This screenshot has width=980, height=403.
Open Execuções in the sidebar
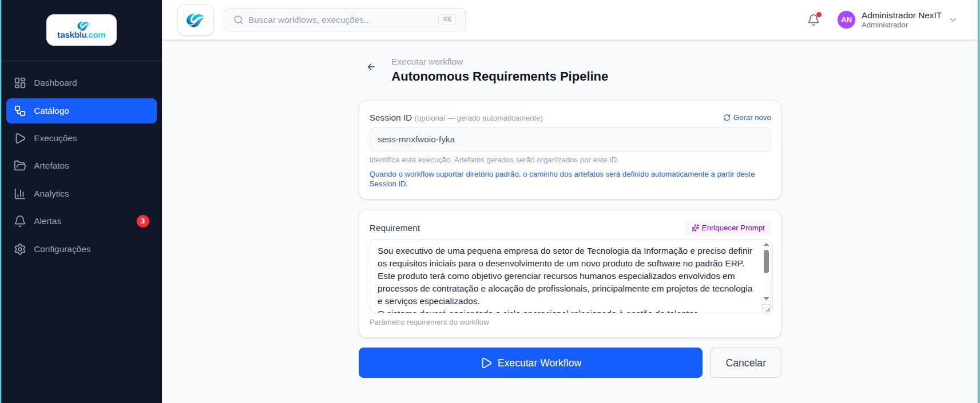pos(55,138)
